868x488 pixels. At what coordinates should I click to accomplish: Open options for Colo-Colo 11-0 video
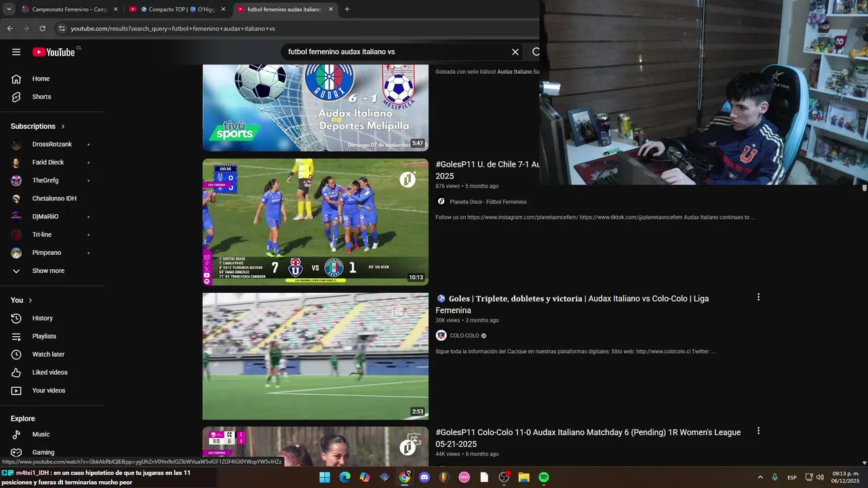coord(758,430)
